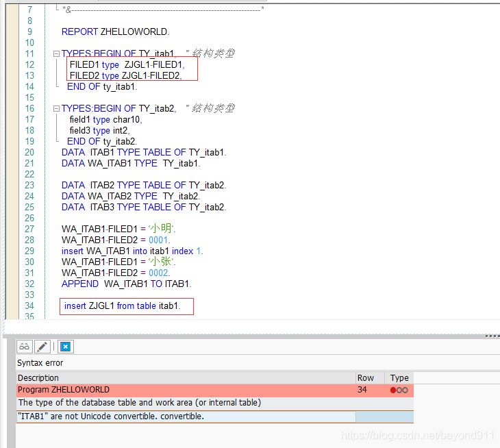
Task: Click 'field3 type int2,' code line
Action: point(99,130)
